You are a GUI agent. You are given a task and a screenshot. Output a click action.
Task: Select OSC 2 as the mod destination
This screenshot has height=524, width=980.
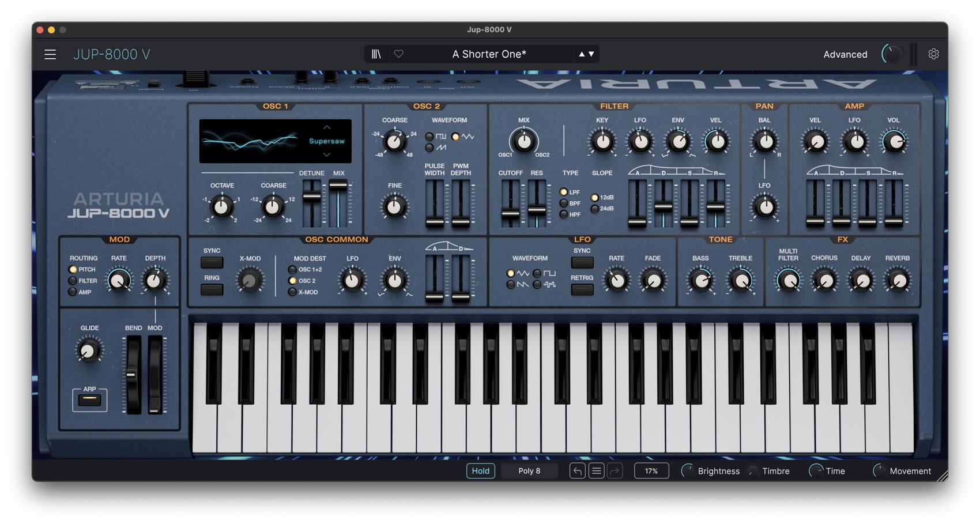click(x=293, y=281)
